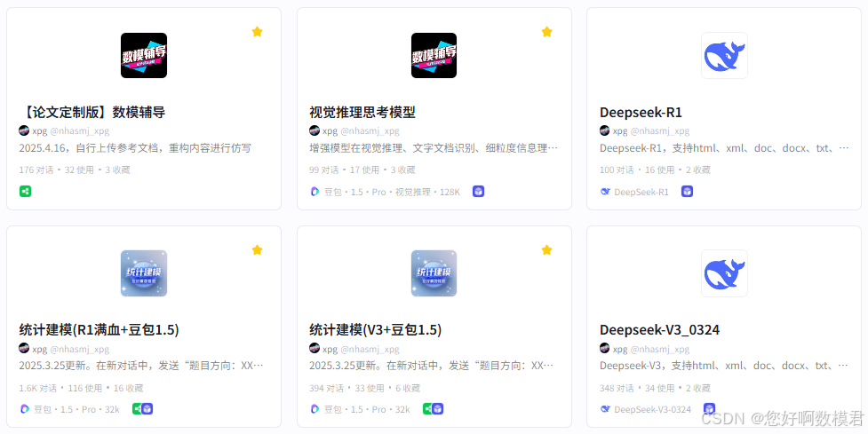The width and height of the screenshot is (868, 434).
Task: Click stats '394 对话 • 33 使用 • 6 收藏'
Action: pos(364,388)
